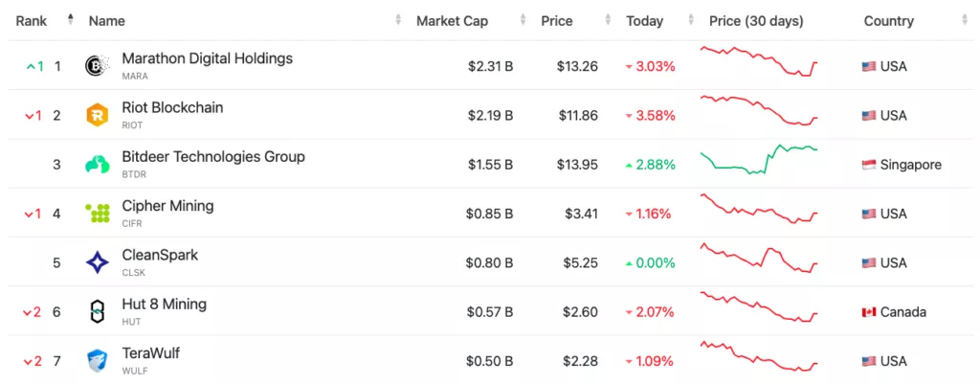Sort by Market Cap column arrows
The image size is (980, 384).
click(x=523, y=20)
